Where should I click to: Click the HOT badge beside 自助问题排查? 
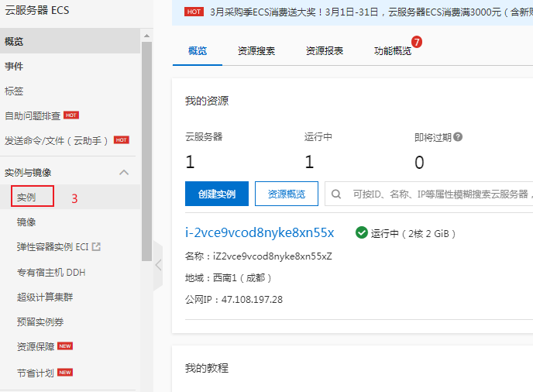pos(71,115)
